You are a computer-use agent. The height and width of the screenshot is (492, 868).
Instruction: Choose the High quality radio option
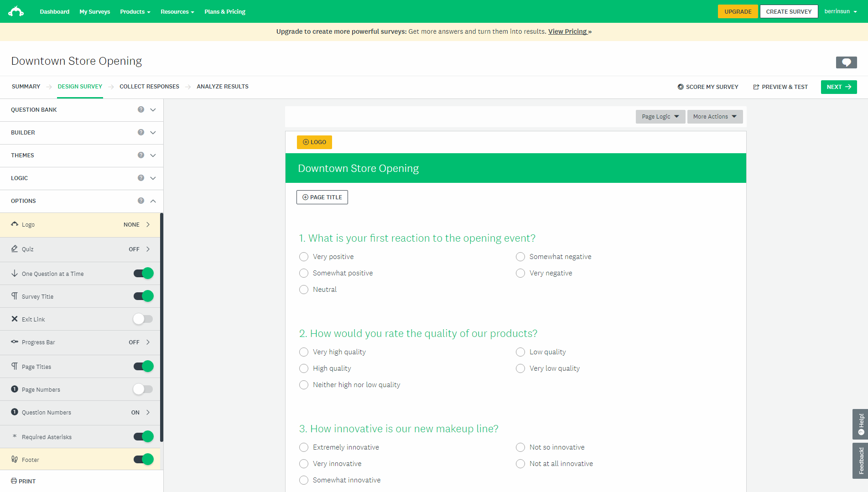[x=304, y=368]
